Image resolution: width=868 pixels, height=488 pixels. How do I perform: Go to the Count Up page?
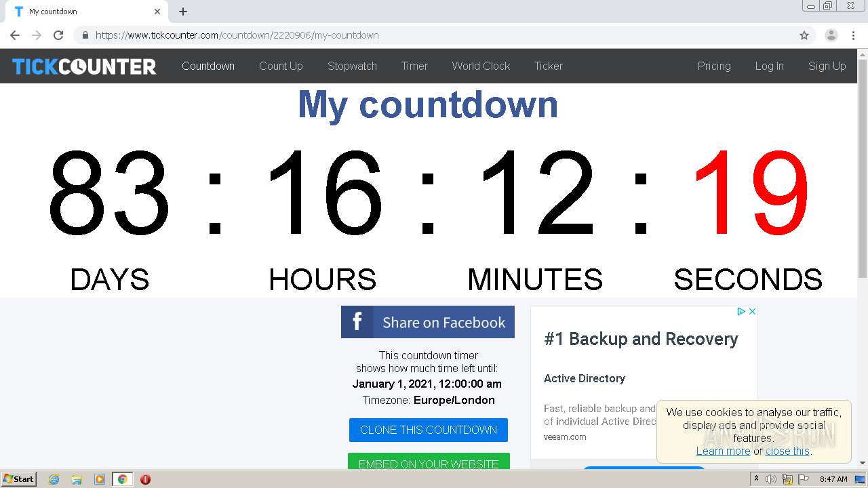point(281,66)
